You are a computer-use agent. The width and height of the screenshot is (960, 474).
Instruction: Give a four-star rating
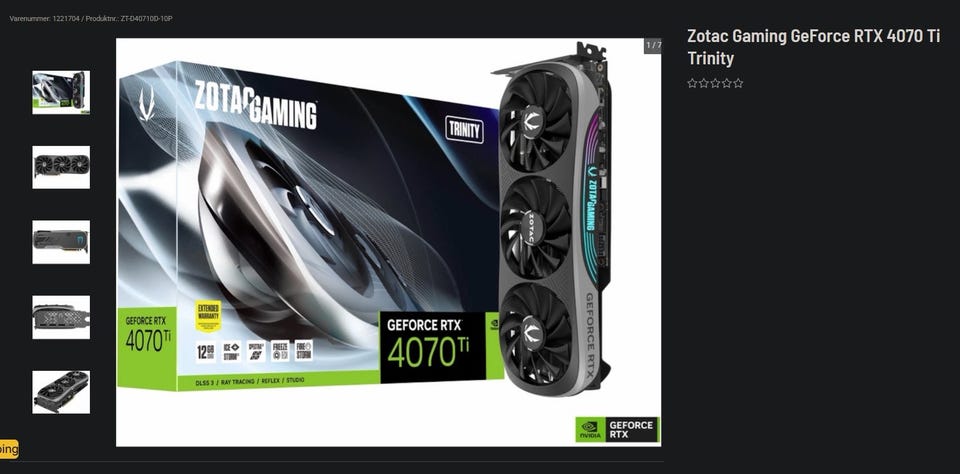click(727, 83)
